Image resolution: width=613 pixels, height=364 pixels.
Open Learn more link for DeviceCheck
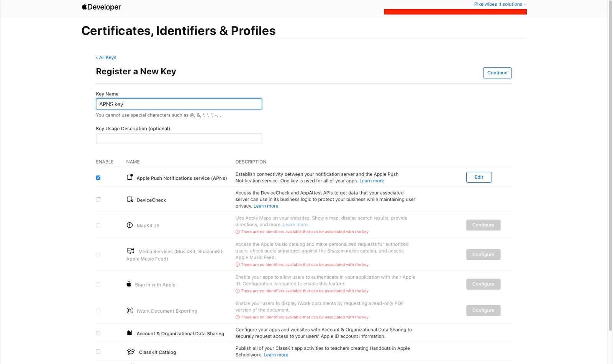click(x=266, y=206)
